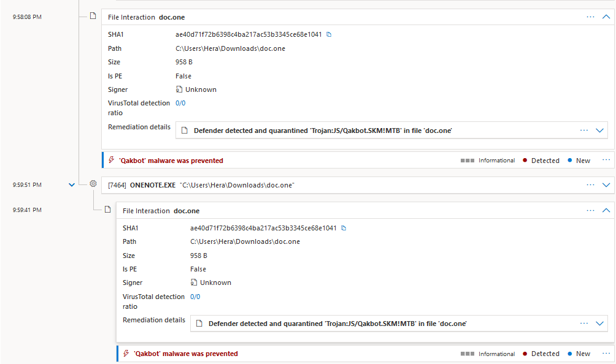Click the Is PE False value in the 9:58:08 PM event

[183, 76]
